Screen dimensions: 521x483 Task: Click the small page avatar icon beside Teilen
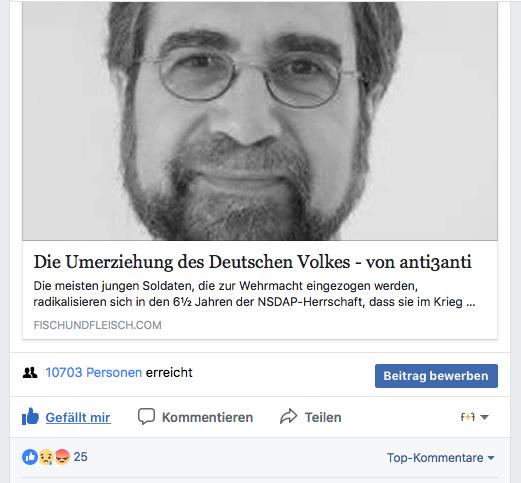(x=468, y=417)
